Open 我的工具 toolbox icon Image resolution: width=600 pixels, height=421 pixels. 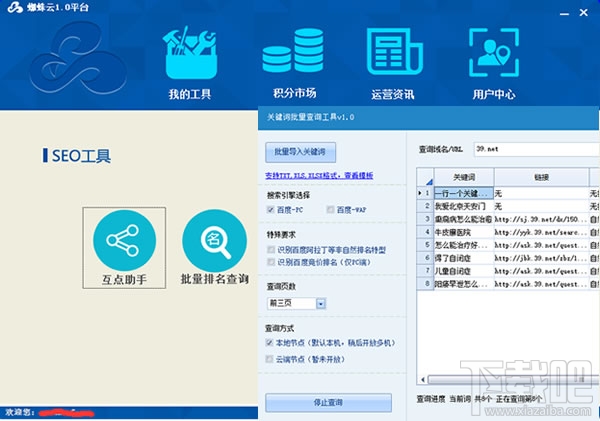pyautogui.click(x=190, y=54)
